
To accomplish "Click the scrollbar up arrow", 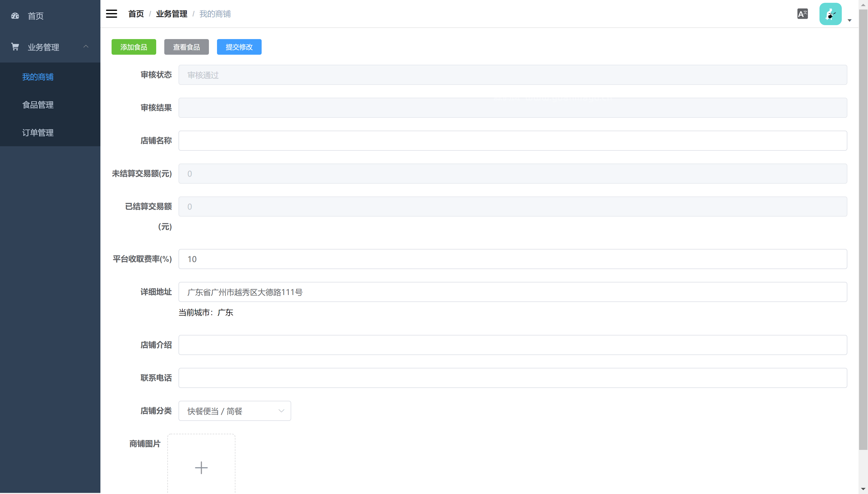I will coord(863,5).
